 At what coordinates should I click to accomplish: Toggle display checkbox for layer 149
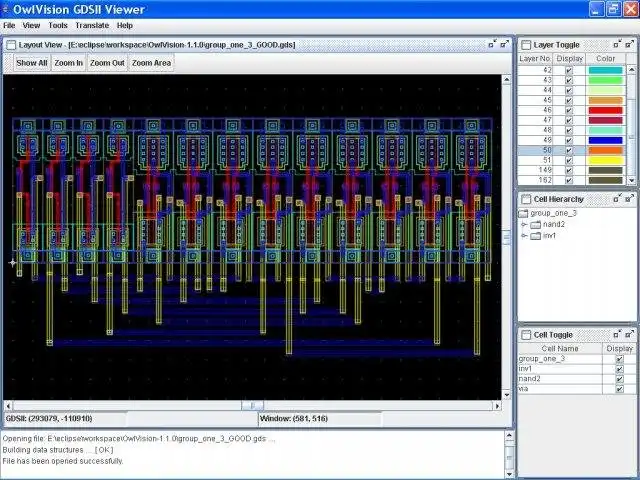(x=569, y=170)
